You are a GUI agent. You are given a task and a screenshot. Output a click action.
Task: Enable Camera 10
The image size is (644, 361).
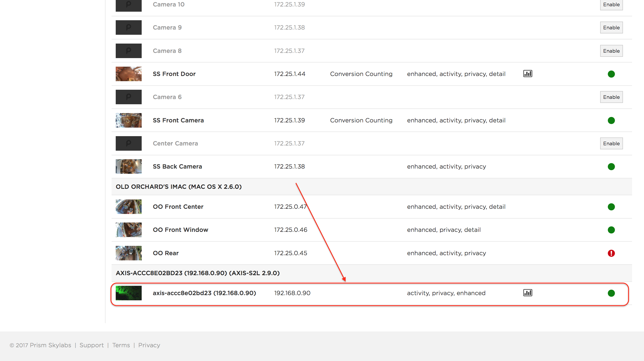pos(611,4)
